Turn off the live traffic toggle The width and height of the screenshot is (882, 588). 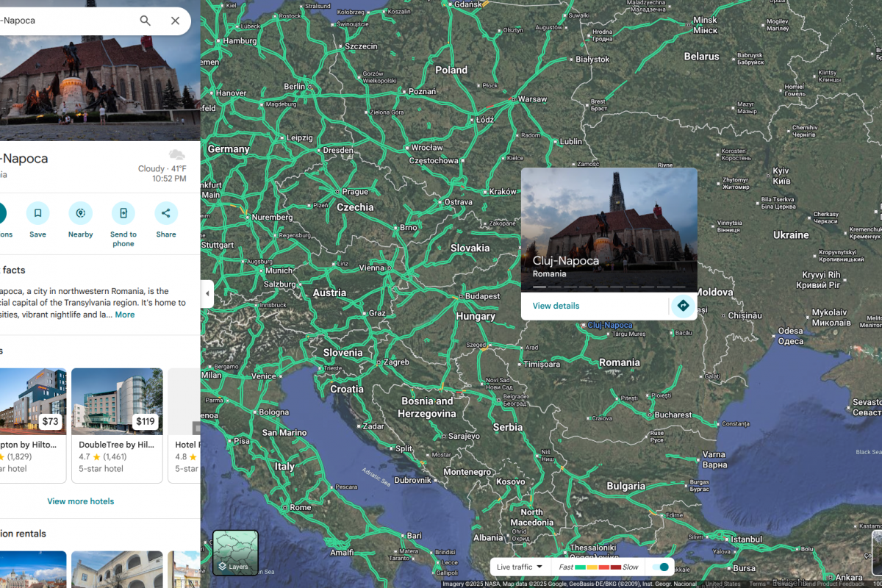(x=661, y=567)
